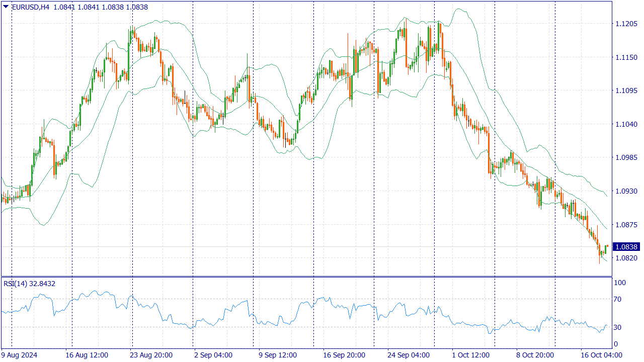Click the 9 Aug 2024 date label

click(x=19, y=354)
